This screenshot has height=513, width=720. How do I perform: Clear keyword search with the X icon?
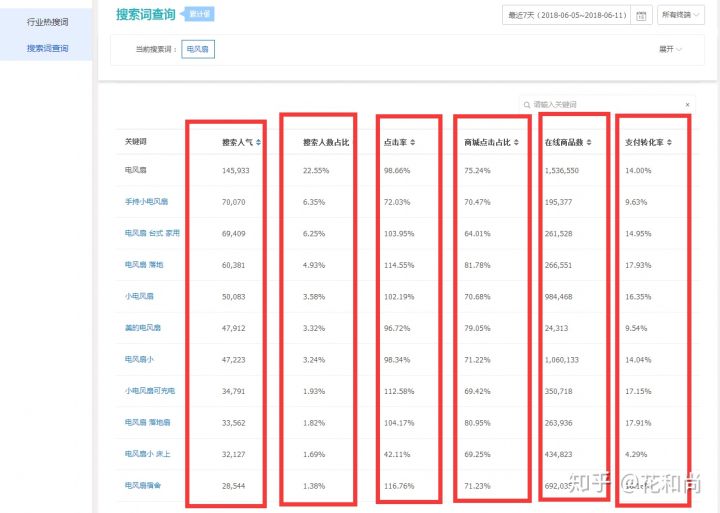point(687,105)
